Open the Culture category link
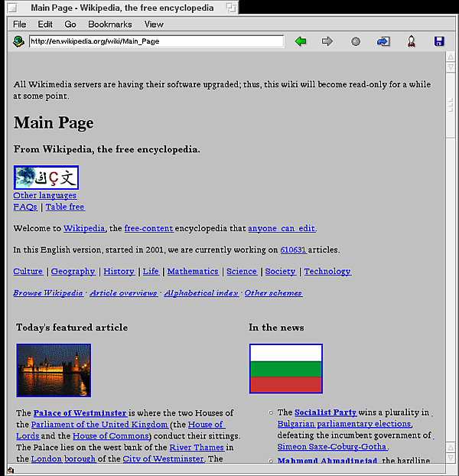Viewport: 459px width, 476px height. tap(28, 272)
